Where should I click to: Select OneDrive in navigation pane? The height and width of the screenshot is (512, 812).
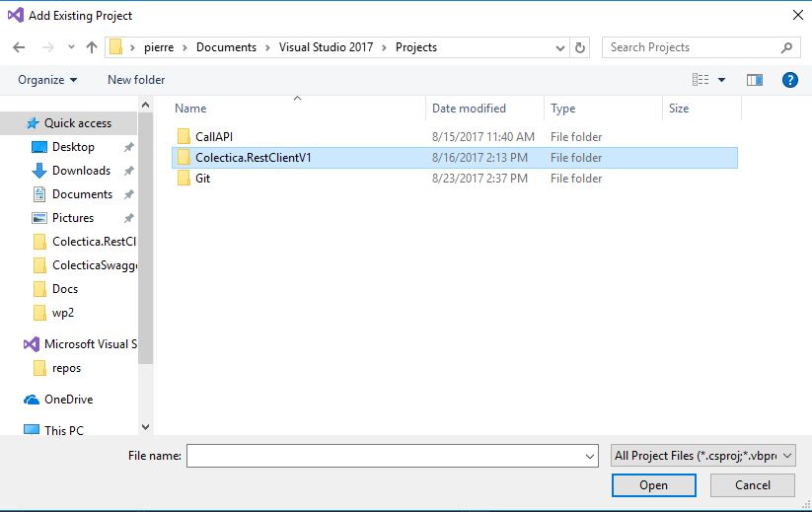point(68,400)
